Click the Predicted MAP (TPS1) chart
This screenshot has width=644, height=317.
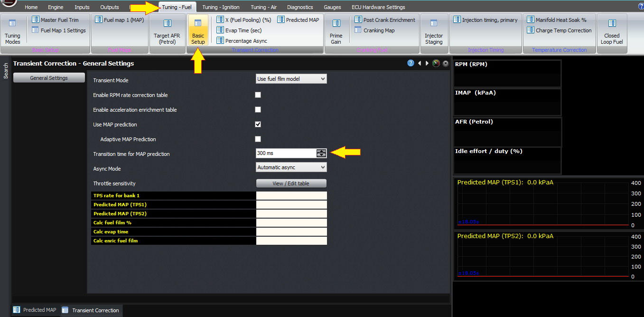coord(548,203)
